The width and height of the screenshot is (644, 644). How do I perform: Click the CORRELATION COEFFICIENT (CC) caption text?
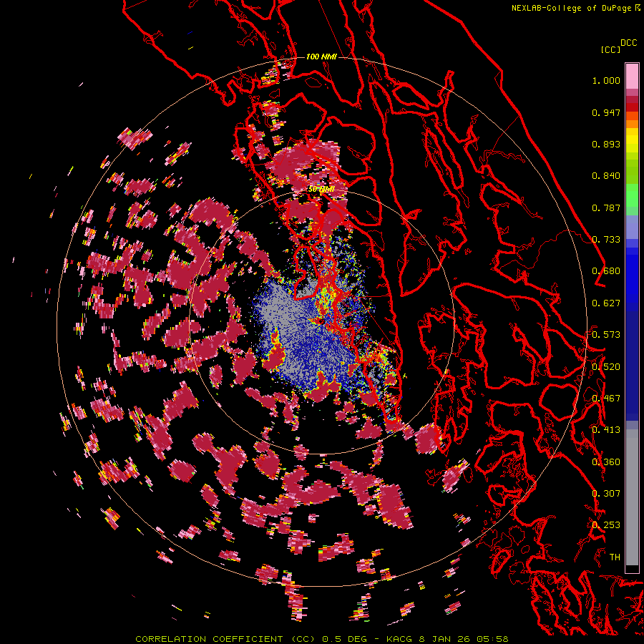[x=225, y=639]
